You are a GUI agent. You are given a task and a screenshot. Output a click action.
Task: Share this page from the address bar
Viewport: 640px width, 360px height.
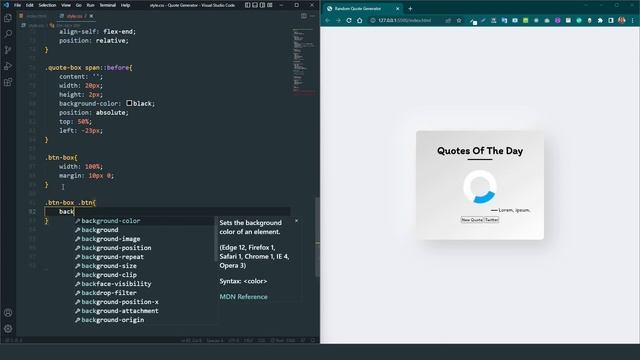point(448,20)
